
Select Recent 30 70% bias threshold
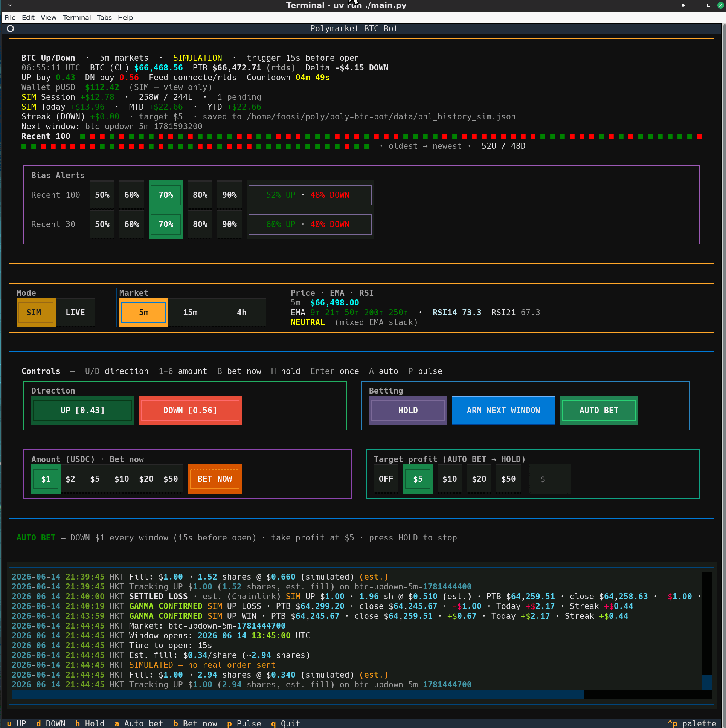pos(166,224)
